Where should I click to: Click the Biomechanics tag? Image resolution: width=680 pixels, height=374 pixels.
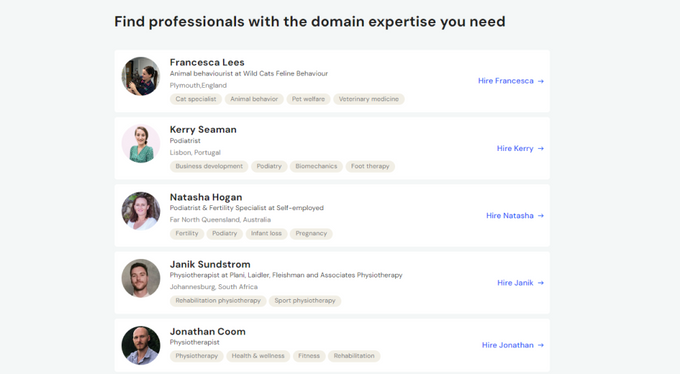pos(316,167)
